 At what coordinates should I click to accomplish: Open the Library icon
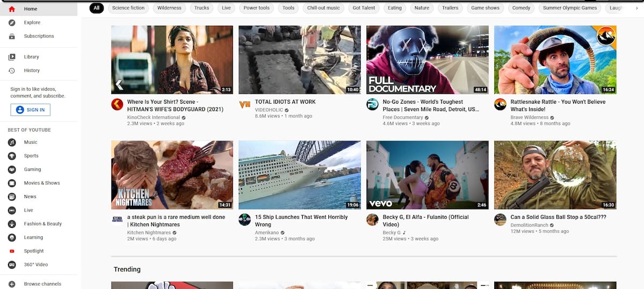[x=12, y=57]
